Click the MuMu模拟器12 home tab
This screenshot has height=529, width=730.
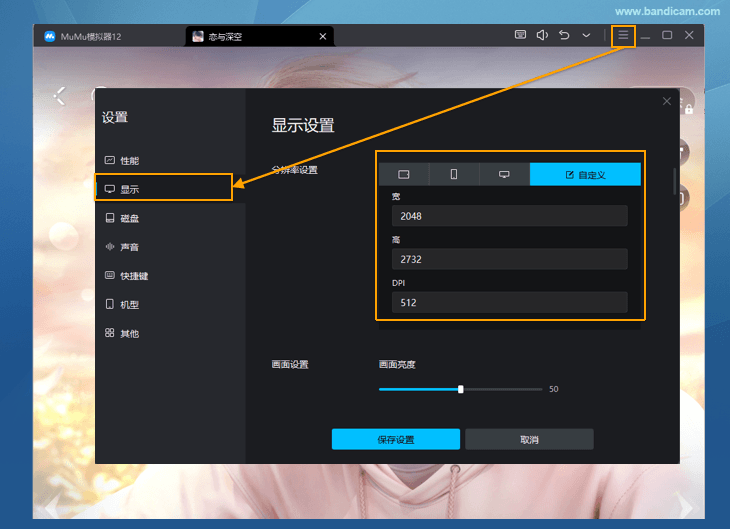(83, 36)
